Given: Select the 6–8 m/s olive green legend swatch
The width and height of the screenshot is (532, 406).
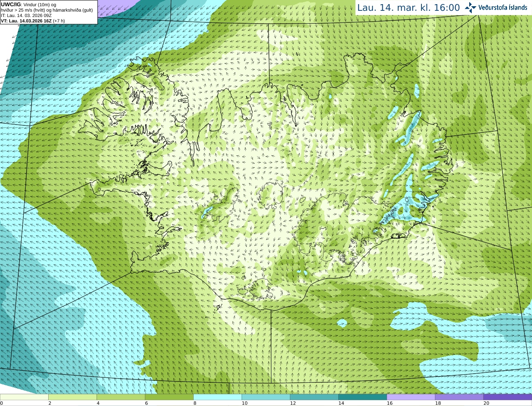Looking at the screenshot, I should point(169,397).
